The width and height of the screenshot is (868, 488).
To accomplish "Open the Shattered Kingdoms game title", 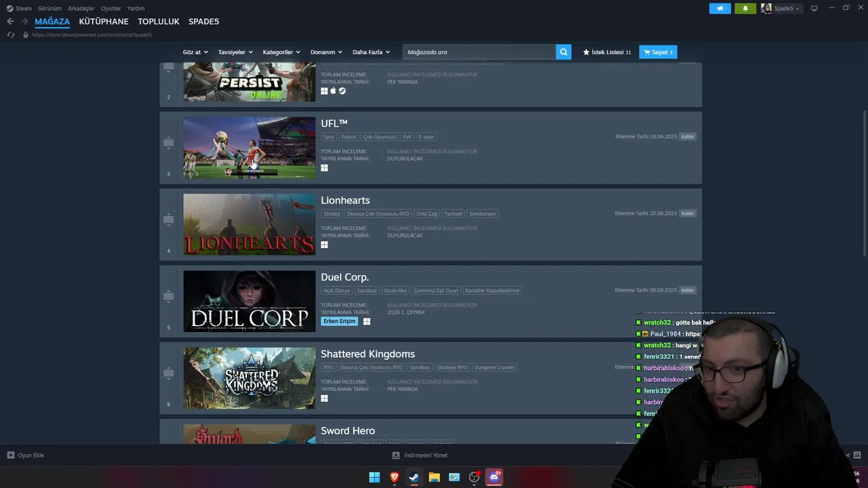I will tap(368, 354).
